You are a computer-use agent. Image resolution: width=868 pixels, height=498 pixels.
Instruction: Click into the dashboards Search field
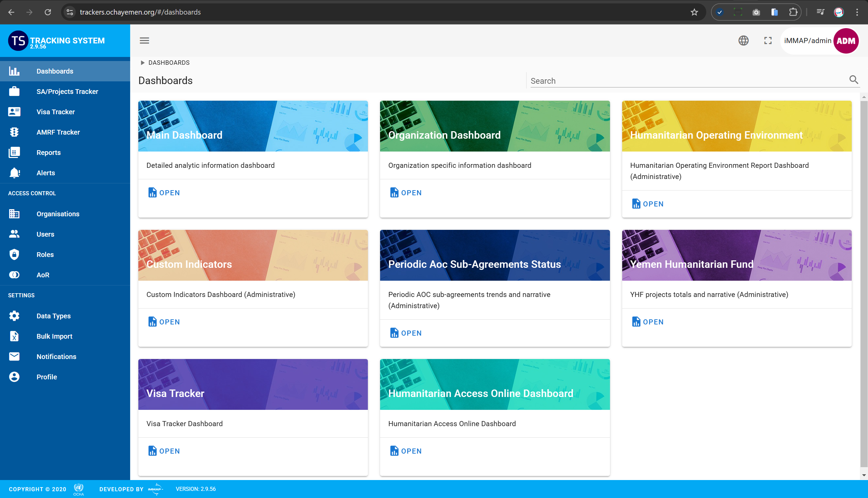(687, 81)
